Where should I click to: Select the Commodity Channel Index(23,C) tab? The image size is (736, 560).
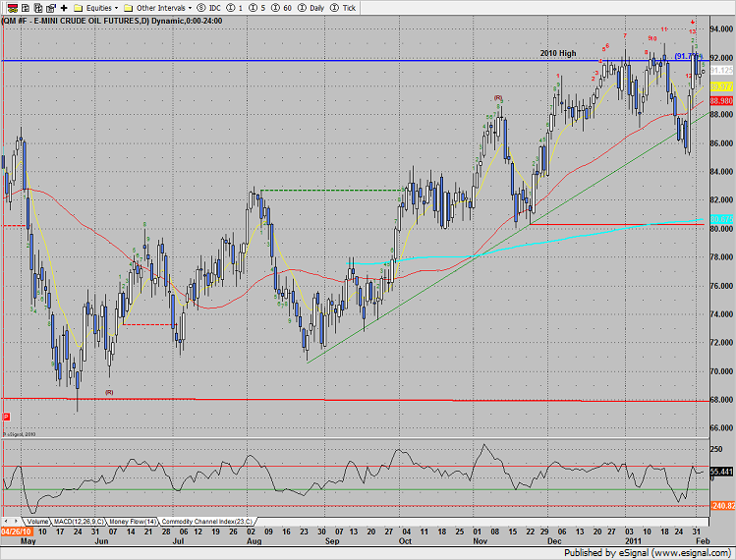pos(207,522)
